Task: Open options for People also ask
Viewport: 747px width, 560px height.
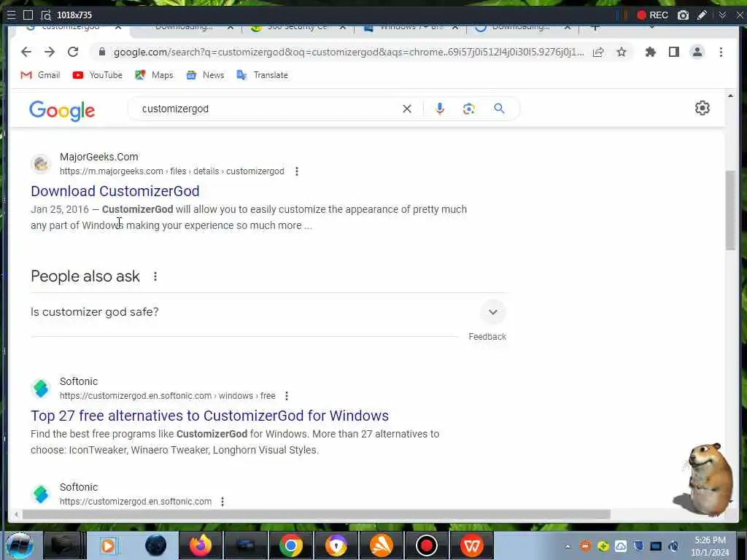Action: pyautogui.click(x=155, y=276)
